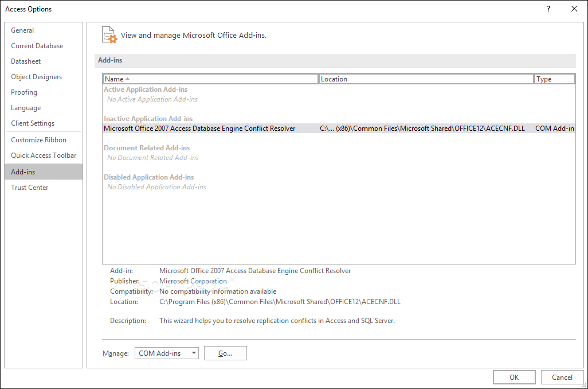This screenshot has width=588, height=389.
Task: Select the Access Database Engine Conflict Resolver row
Action: tap(339, 129)
